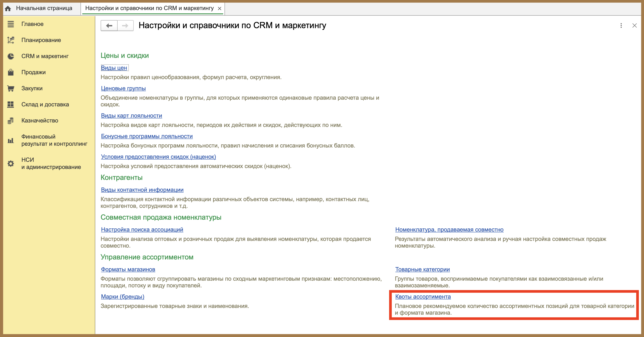
Task: Open Условия предоставления скидок (наценок) link
Action: (x=159, y=157)
